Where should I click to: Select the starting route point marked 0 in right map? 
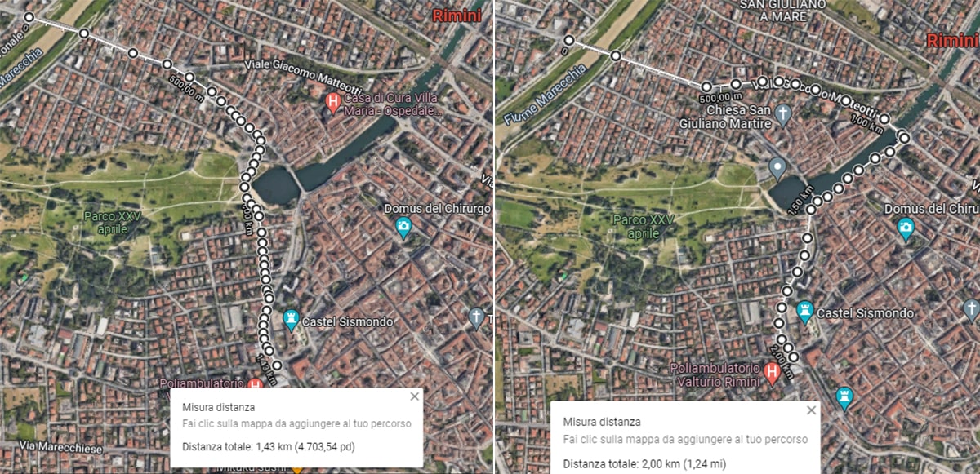tap(568, 40)
